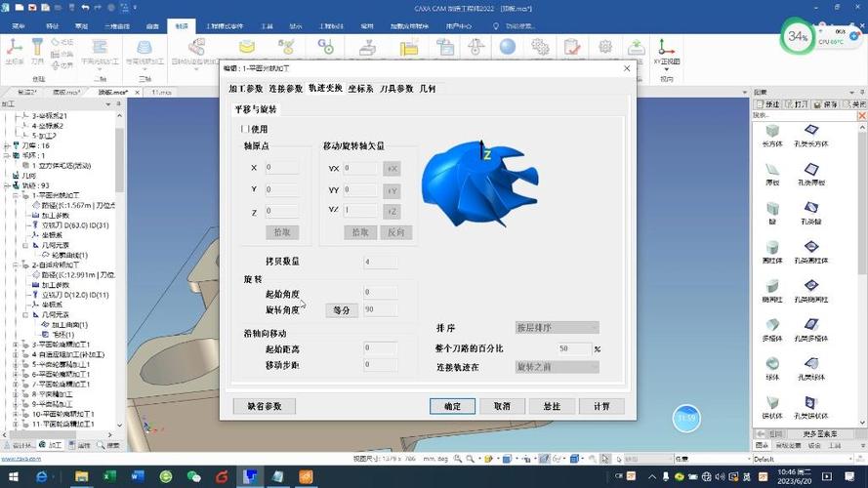The height and width of the screenshot is (488, 868).
Task: Close the 顶板.mcs document tab
Action: (x=138, y=93)
